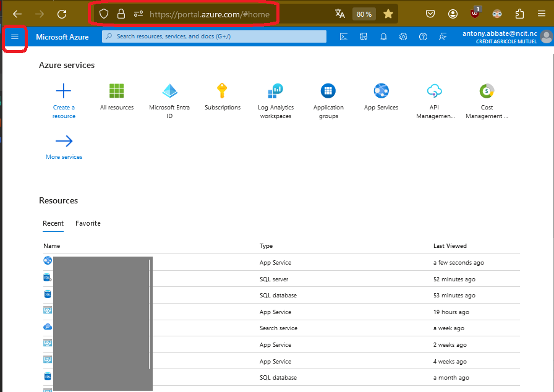
Task: Open the notifications bell
Action: 383,37
